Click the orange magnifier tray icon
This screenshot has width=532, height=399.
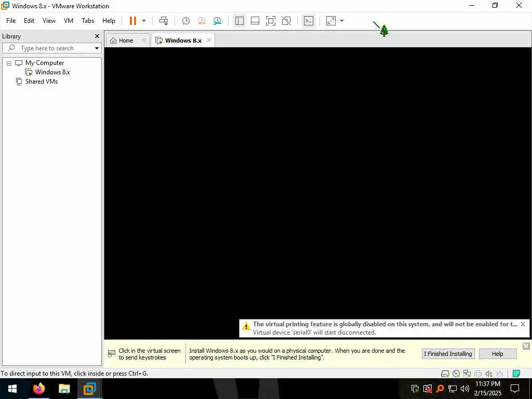(x=440, y=389)
